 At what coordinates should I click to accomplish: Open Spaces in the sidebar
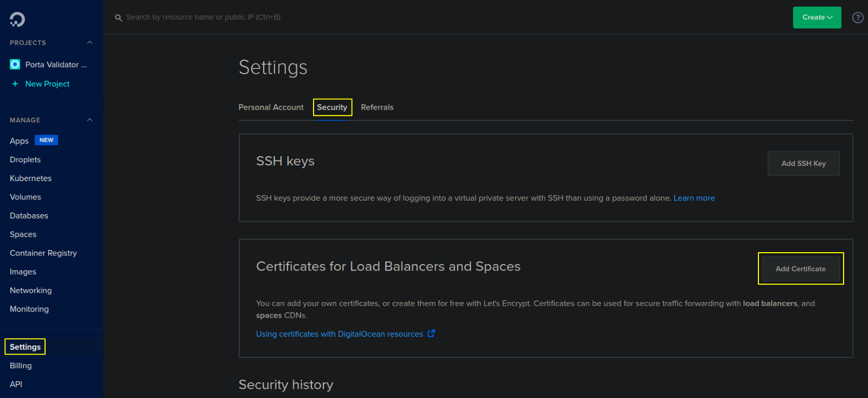[23, 234]
